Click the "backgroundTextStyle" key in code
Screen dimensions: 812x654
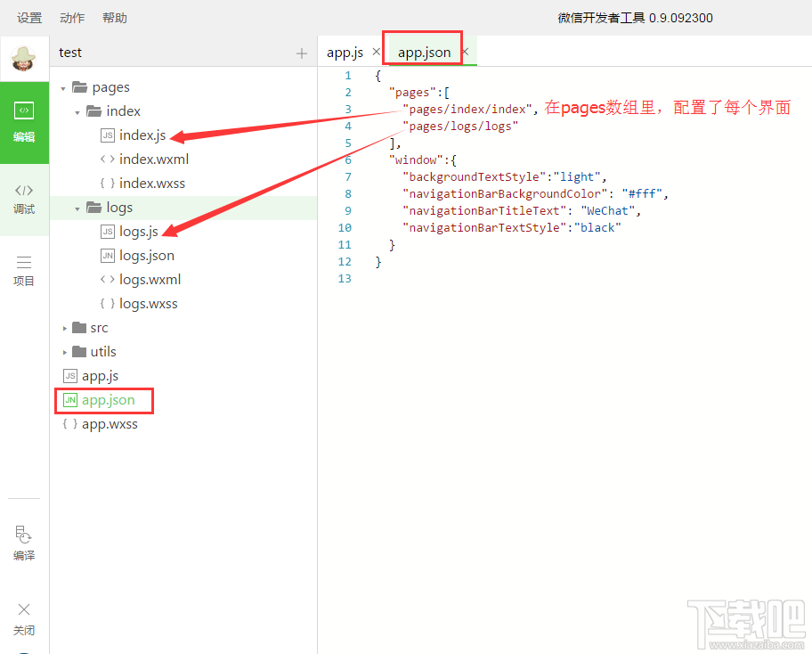tap(475, 177)
